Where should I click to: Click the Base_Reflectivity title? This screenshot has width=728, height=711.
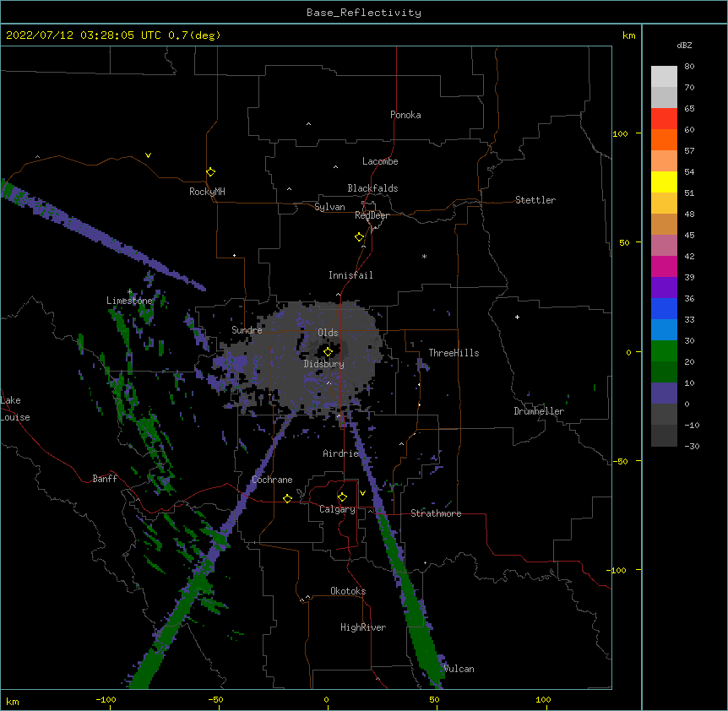pos(364,13)
